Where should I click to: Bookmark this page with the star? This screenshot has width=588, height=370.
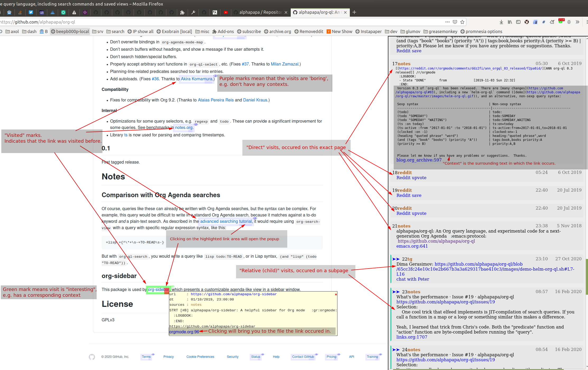click(462, 22)
